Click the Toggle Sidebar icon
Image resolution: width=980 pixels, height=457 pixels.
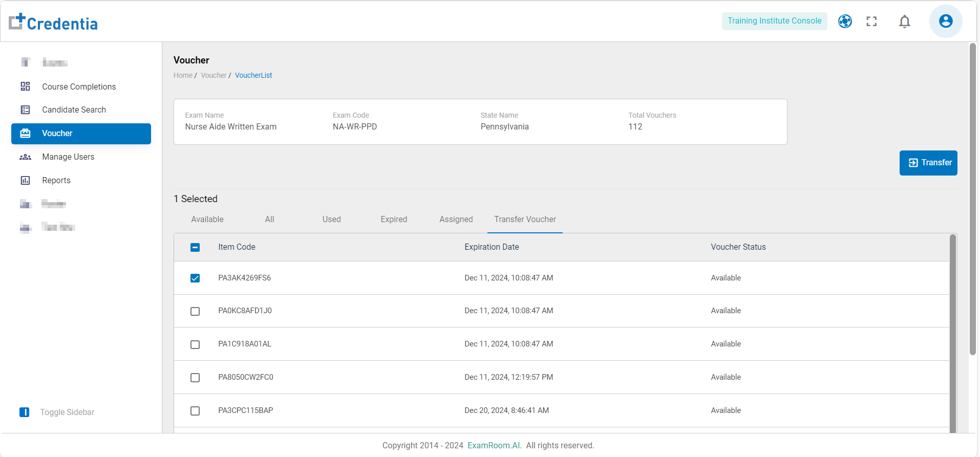tap(24, 412)
